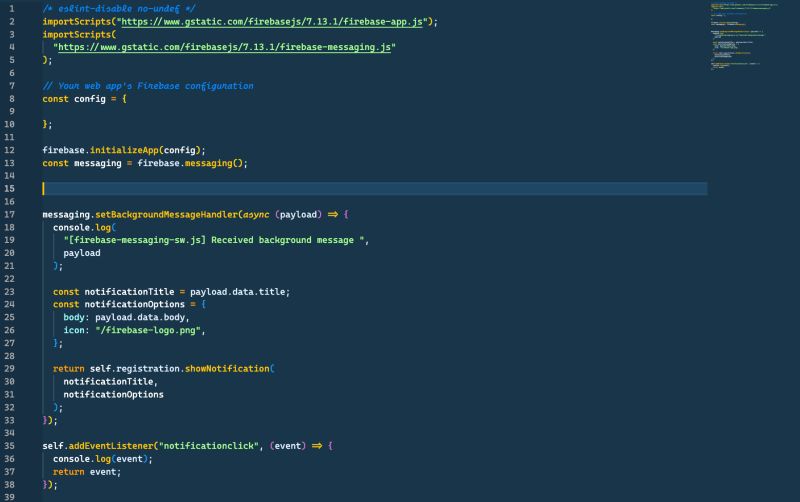
Task: Click the eslint-disable no-undef comment
Action: [119, 9]
